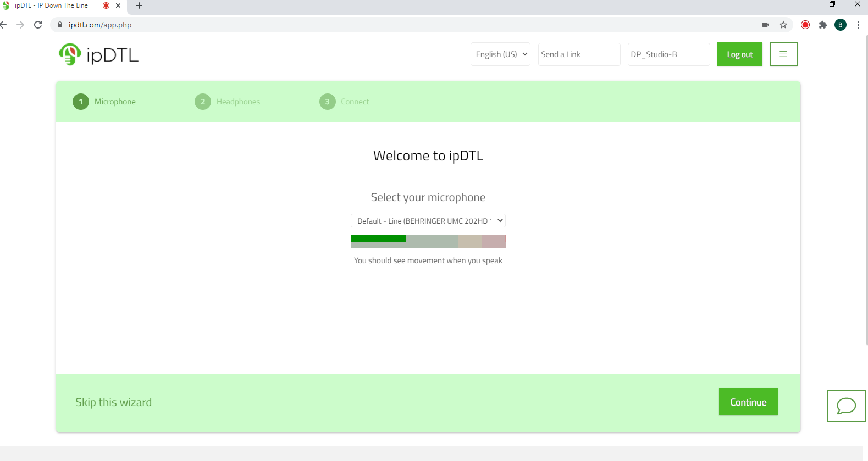
Task: Expand the microphone selection dropdown
Action: (428, 221)
